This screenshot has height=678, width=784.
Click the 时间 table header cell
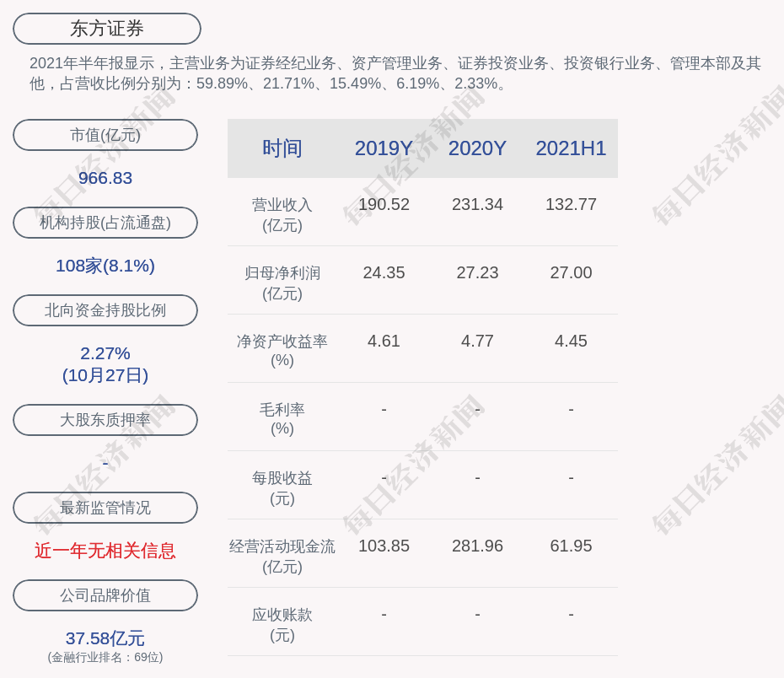[x=282, y=148]
